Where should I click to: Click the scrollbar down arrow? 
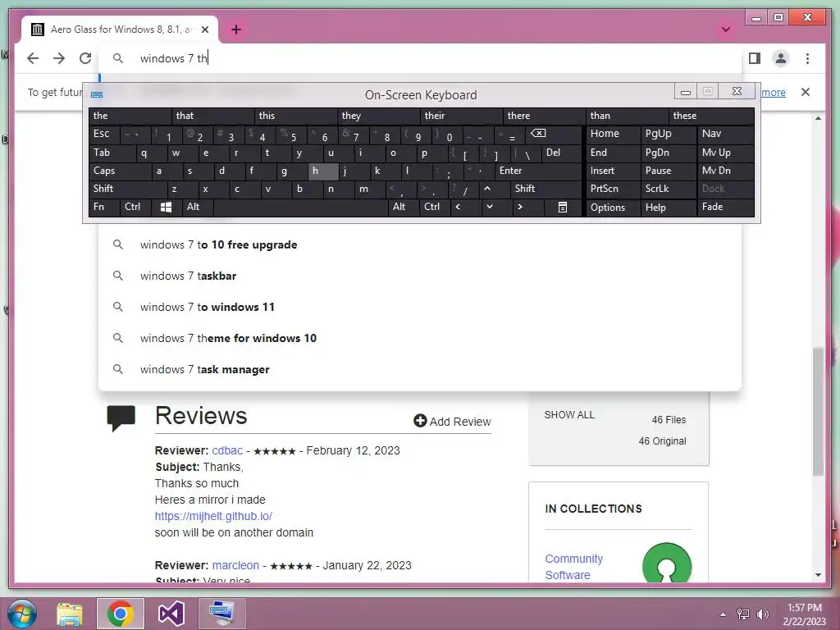818,575
